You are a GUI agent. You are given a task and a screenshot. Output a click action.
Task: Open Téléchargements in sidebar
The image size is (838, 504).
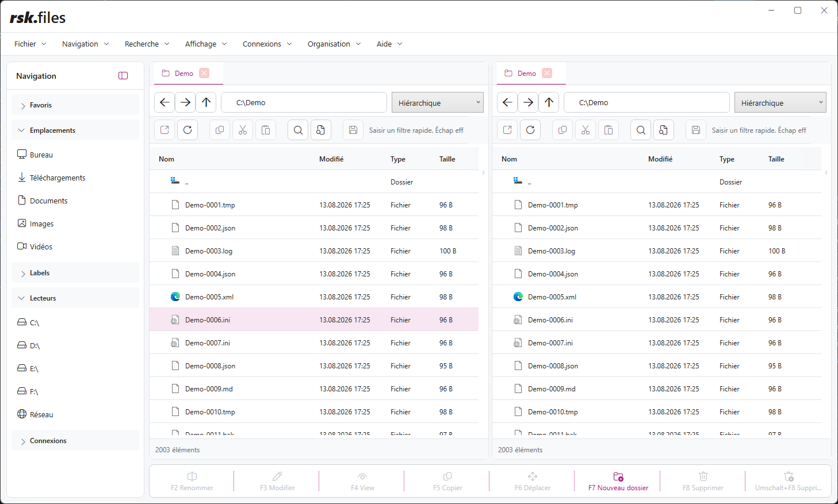(75, 178)
